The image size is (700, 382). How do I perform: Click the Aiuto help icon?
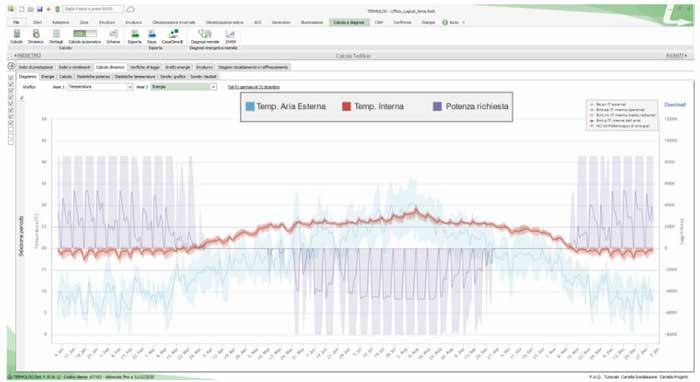coord(445,22)
